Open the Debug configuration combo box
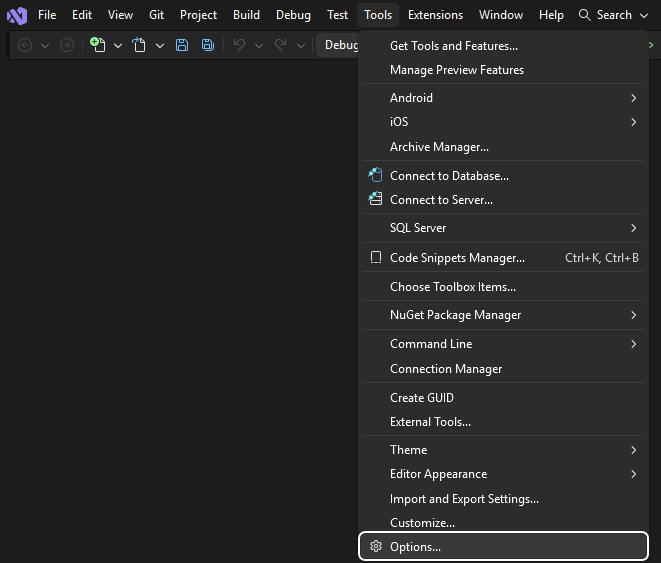Screen dimensions: 661x563 tap(338, 45)
